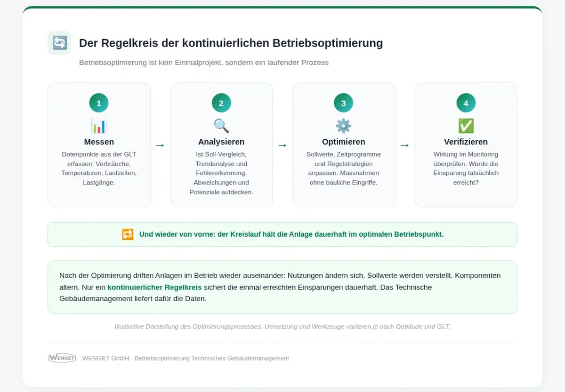
Task: Click the text 'Sollwerte, Zeitprogramme und Regelstrategien anpassen'
Action: 344,164
